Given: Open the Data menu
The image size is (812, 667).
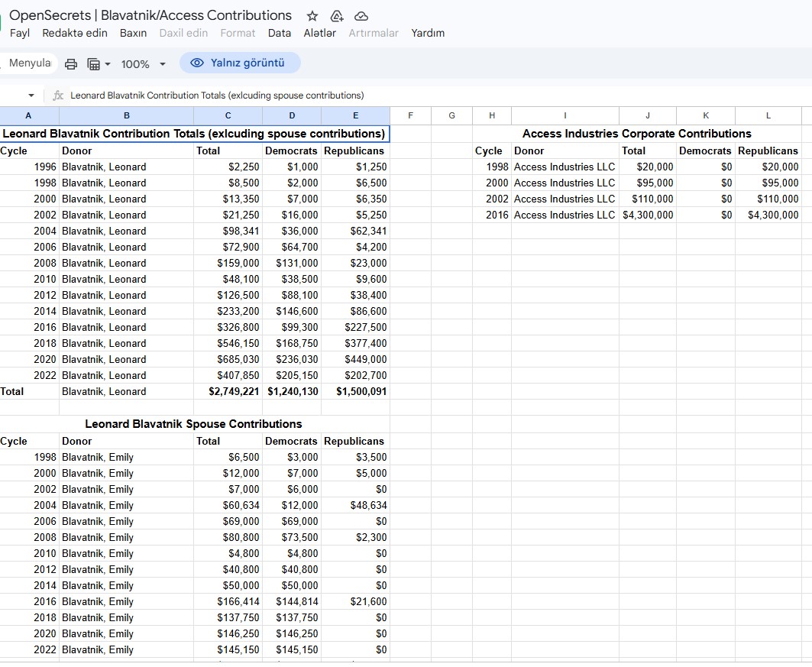Looking at the screenshot, I should 279,33.
